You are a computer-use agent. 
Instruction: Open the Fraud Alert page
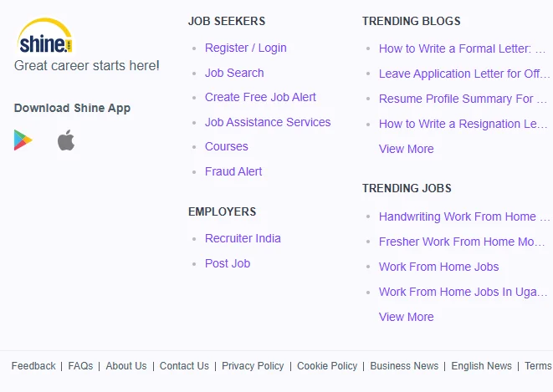(233, 171)
